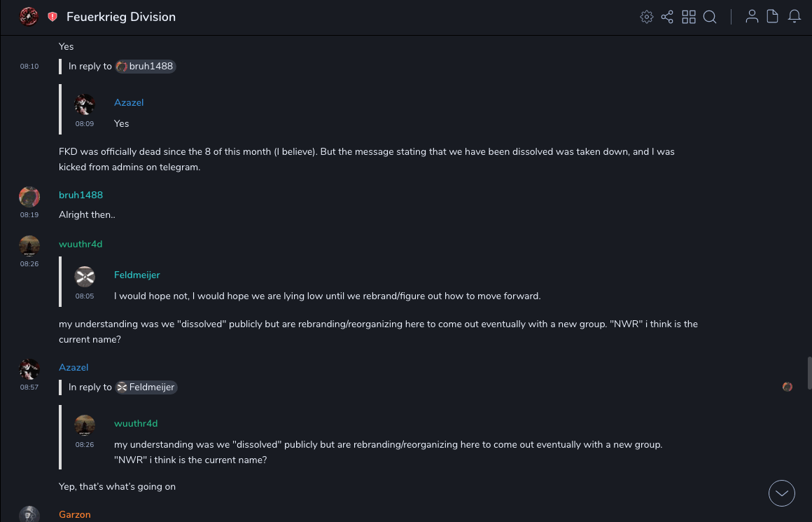812x522 pixels.
Task: Click the search magnifier icon
Action: point(710,17)
